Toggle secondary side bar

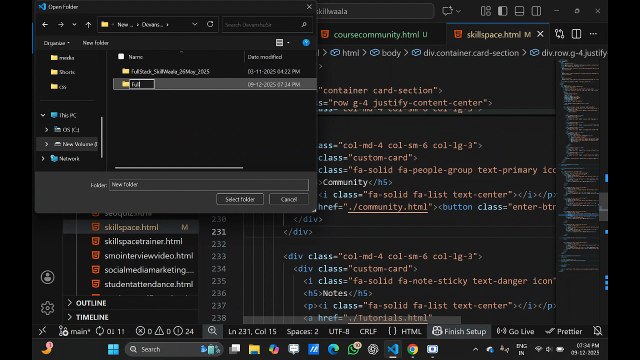(x=536, y=11)
